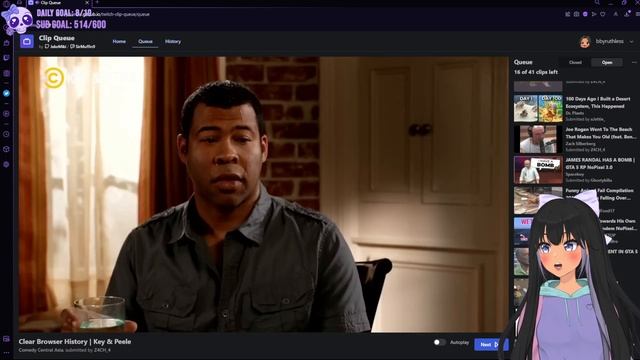The width and height of the screenshot is (640, 360).
Task: Open queue options three-dot menu
Action: (x=634, y=62)
